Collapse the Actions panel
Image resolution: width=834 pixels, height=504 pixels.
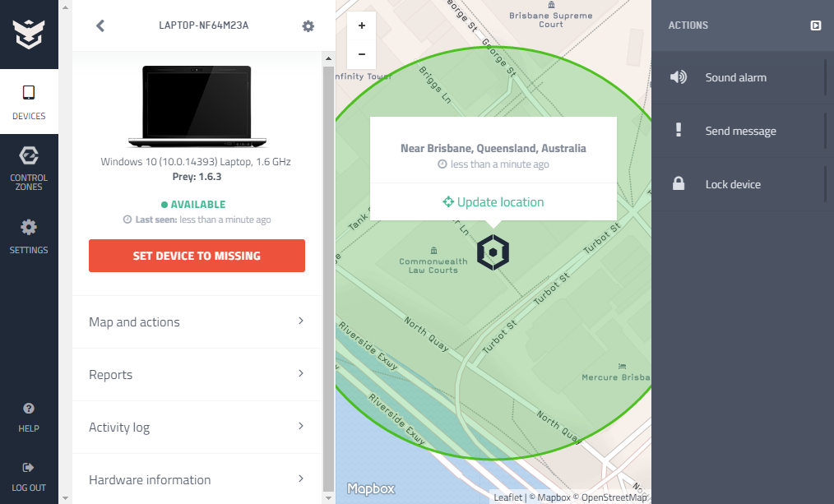point(815,25)
